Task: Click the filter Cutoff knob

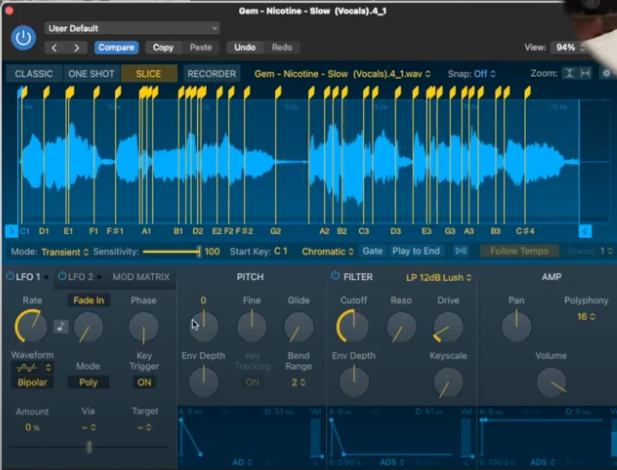Action: 353,326
